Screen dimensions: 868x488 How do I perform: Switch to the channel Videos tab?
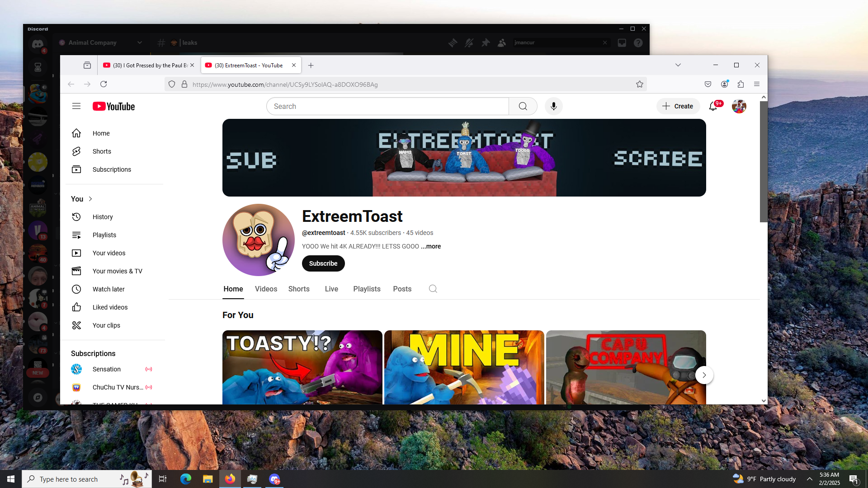[x=266, y=289]
